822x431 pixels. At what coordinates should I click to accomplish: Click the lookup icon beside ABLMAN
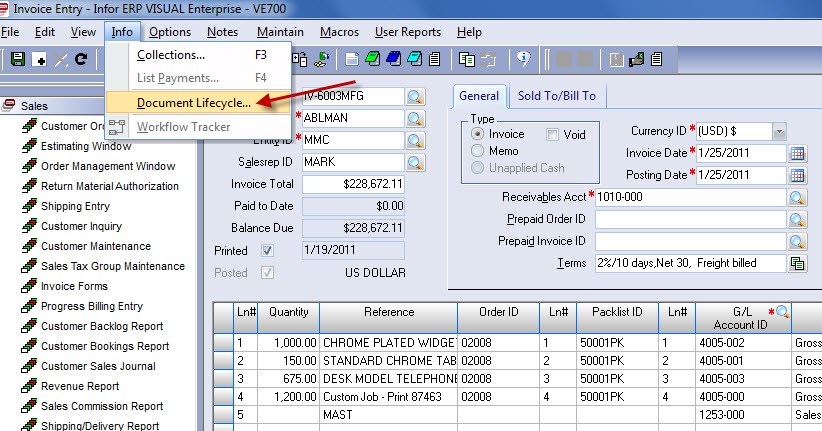(x=415, y=118)
